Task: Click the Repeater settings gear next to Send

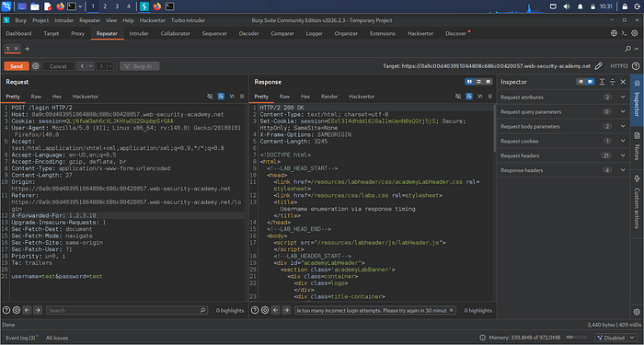Action: click(x=36, y=66)
